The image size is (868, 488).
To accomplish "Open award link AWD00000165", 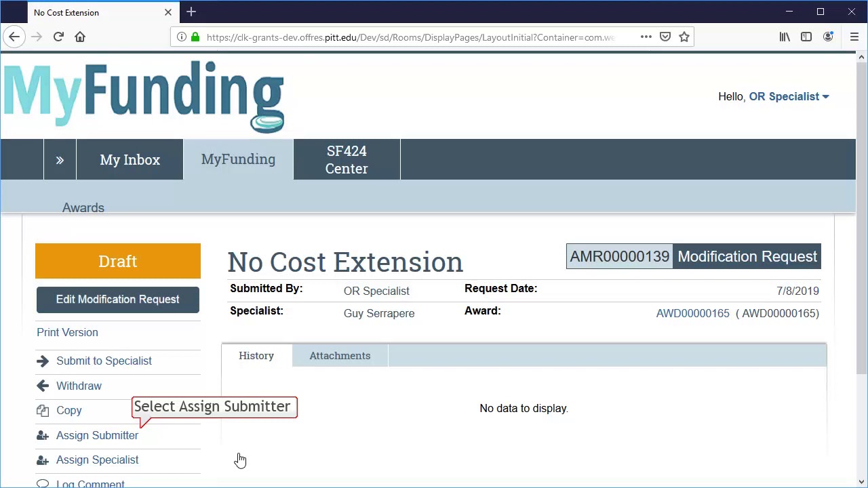I will coord(692,313).
